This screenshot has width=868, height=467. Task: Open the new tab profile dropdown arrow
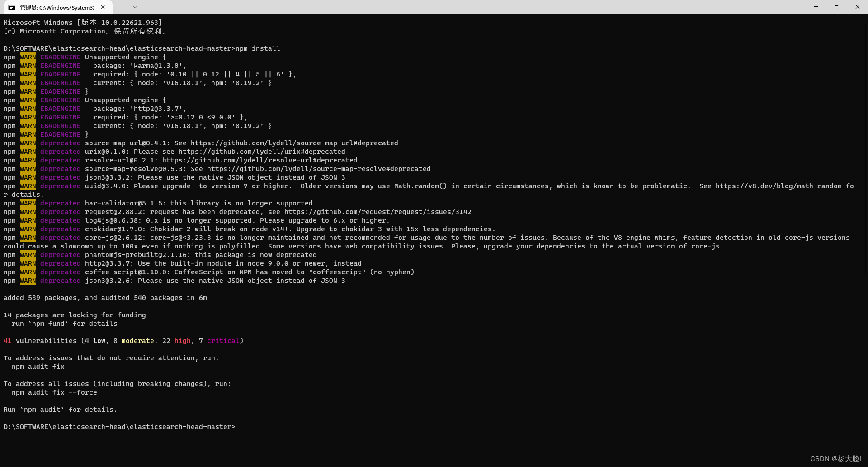(135, 7)
